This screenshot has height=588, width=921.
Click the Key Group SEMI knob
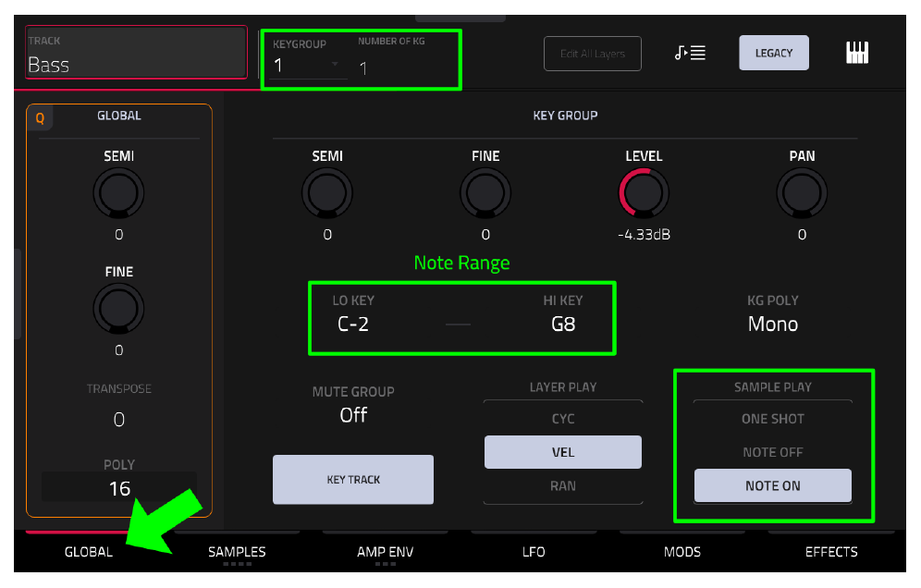point(327,192)
